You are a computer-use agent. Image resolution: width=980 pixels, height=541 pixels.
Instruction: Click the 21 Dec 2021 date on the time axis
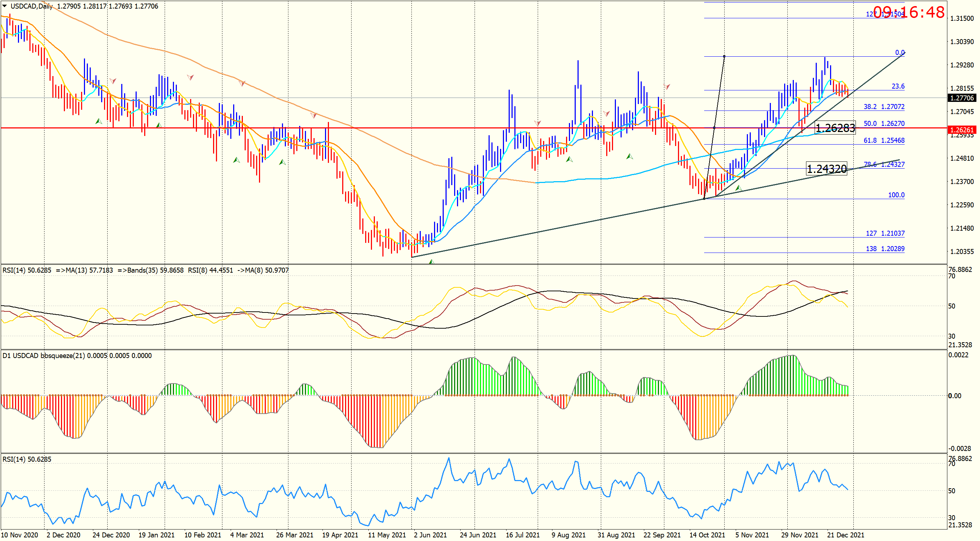tap(845, 535)
